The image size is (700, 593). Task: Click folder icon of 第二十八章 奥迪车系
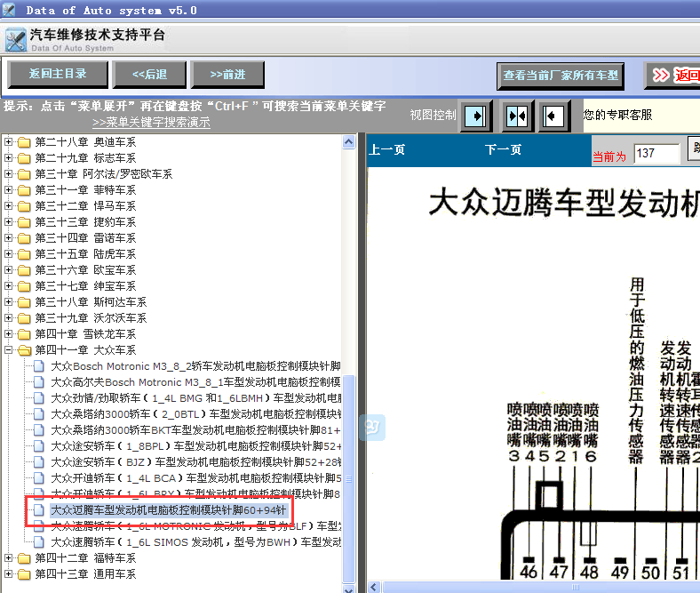click(24, 142)
